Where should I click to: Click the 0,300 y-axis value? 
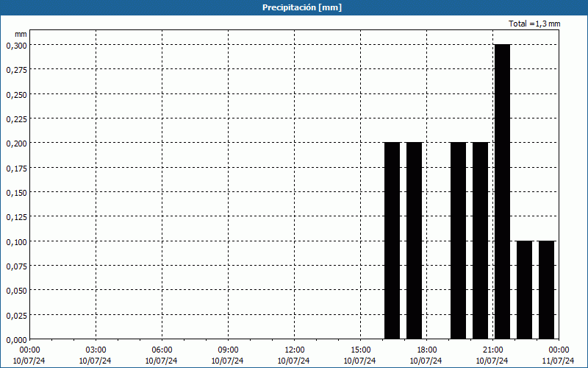16,46
